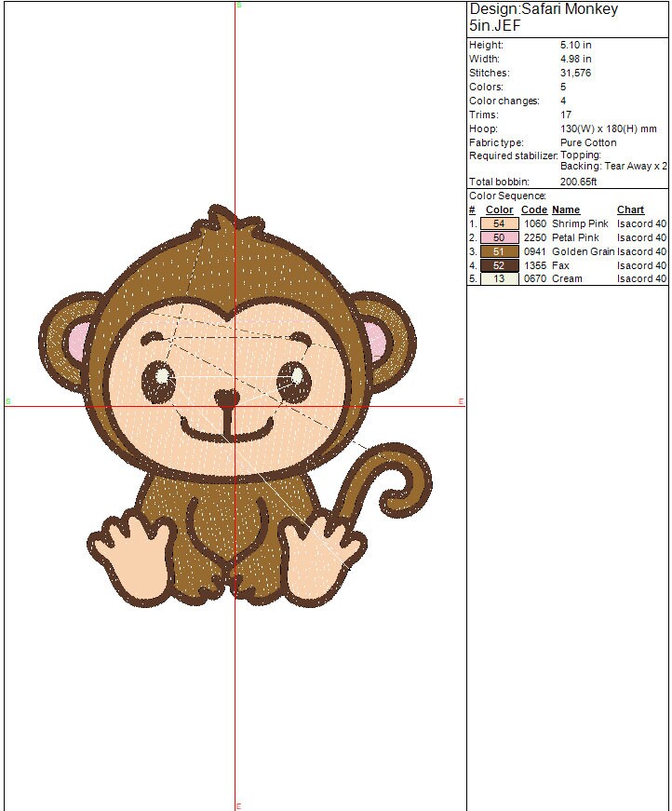The width and height of the screenshot is (672, 811).
Task: Select the Petal Pink swatch numbered 50
Action: coord(499,237)
